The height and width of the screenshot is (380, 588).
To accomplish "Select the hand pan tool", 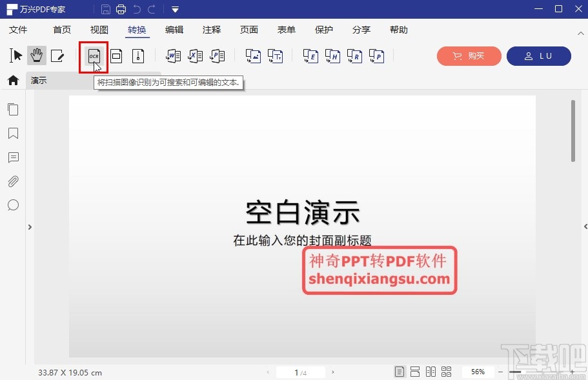I will click(x=37, y=55).
